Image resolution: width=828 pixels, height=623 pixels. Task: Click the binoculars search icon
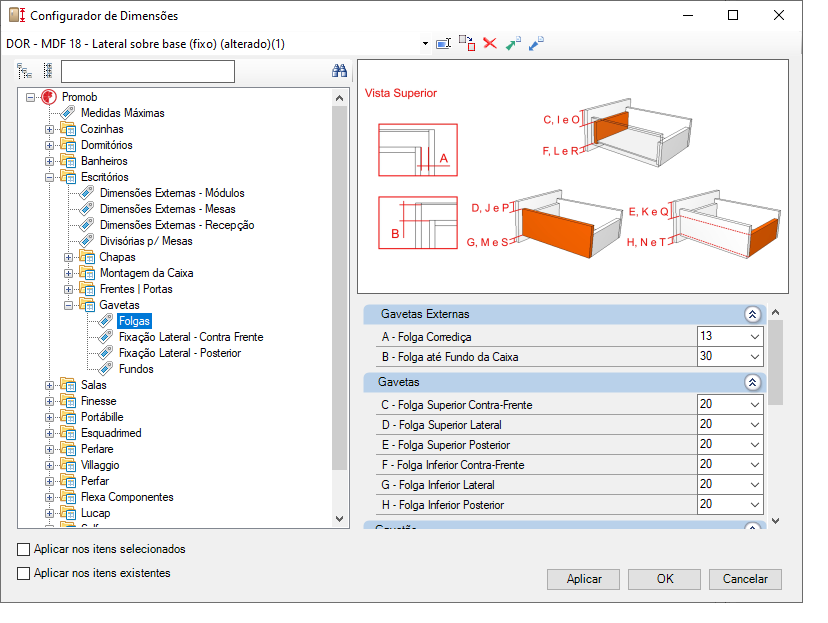point(339,71)
